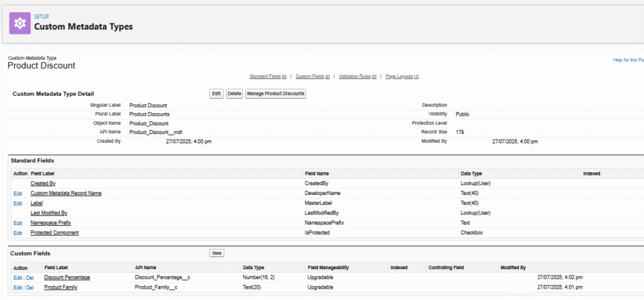This screenshot has width=644, height=300.
Task: Jump to Custom Fields anchor link at top
Action: (x=313, y=76)
